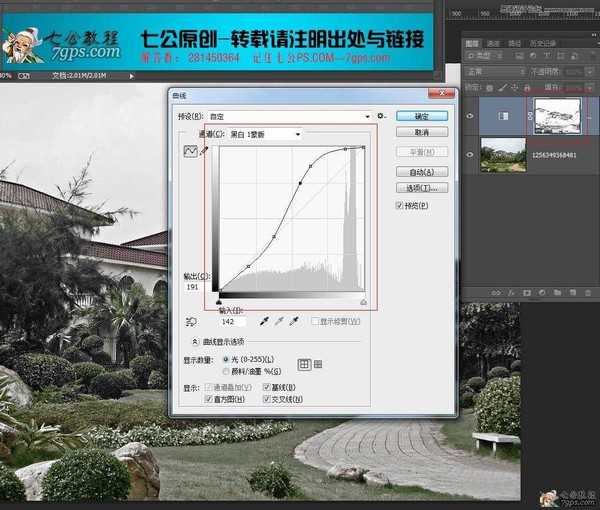The image size is (600, 510).
Task: Click the white point slider under the curve
Action: 363,300
